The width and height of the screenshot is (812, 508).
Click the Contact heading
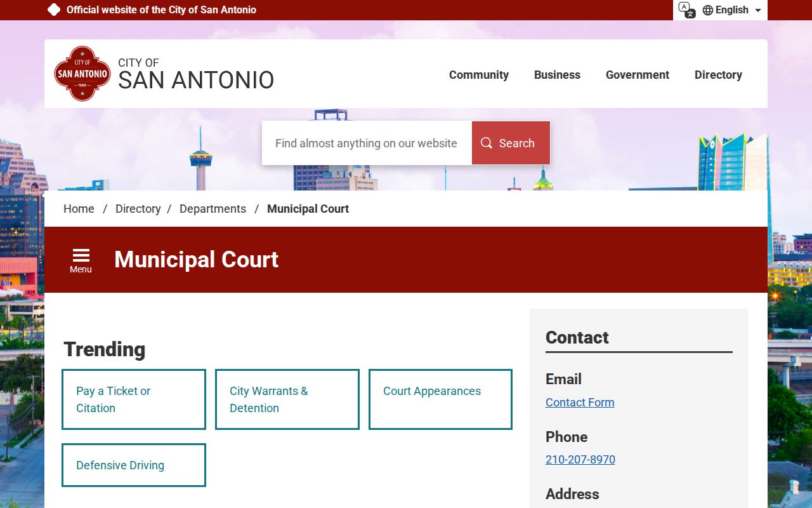[577, 337]
